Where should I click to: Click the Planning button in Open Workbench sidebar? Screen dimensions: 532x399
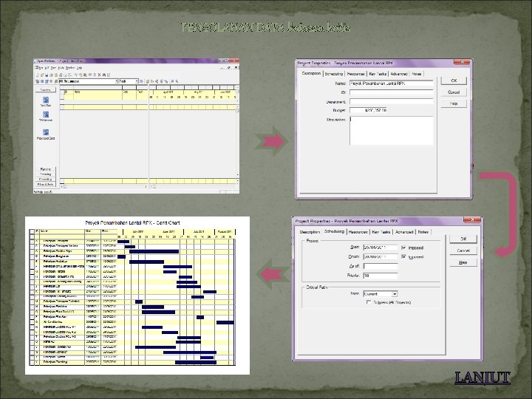(x=46, y=169)
